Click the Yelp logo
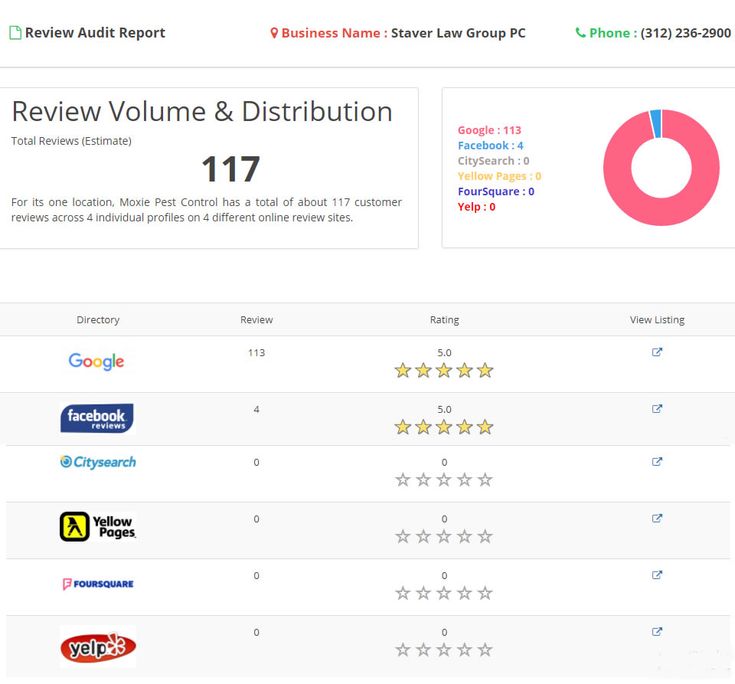735x684 pixels. click(x=98, y=647)
